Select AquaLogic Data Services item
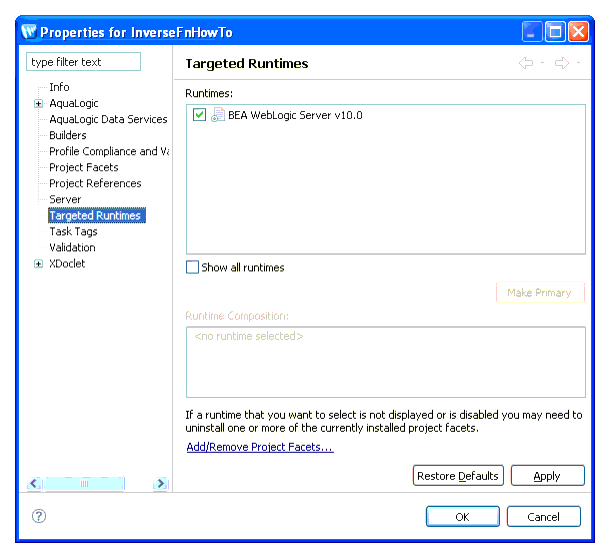The image size is (610, 557). point(108,119)
